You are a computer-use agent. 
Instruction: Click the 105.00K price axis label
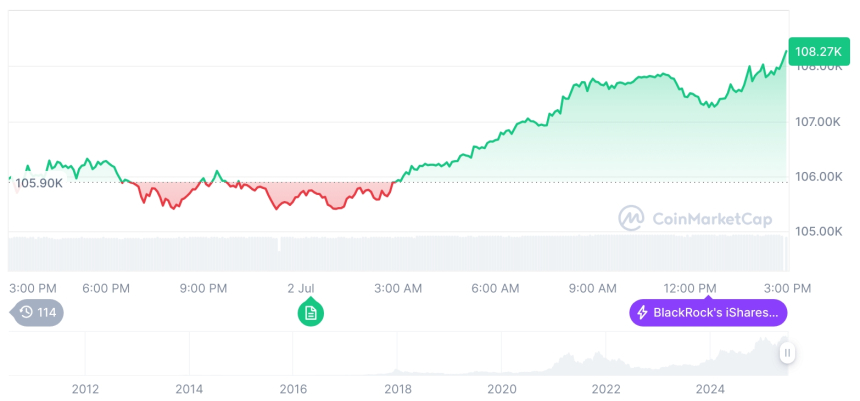click(817, 231)
